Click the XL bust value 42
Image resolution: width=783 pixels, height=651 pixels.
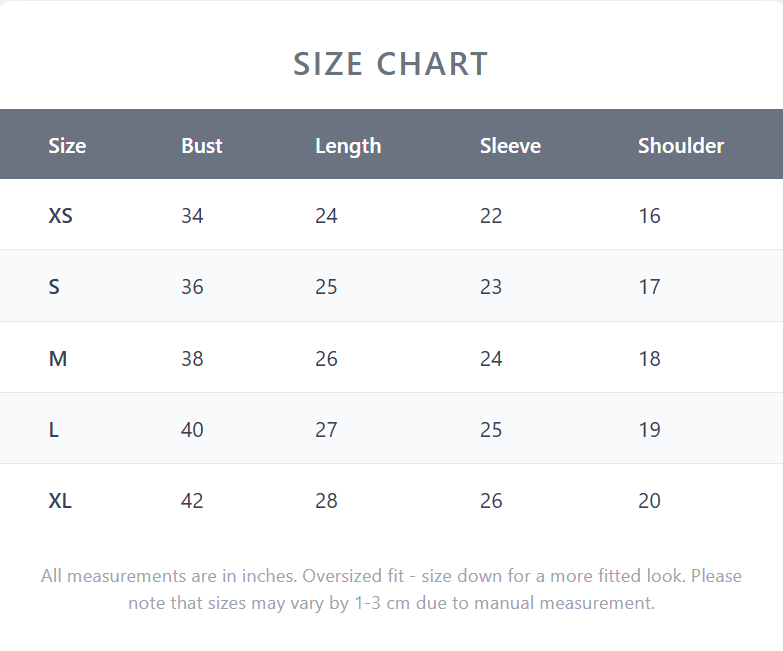(192, 500)
